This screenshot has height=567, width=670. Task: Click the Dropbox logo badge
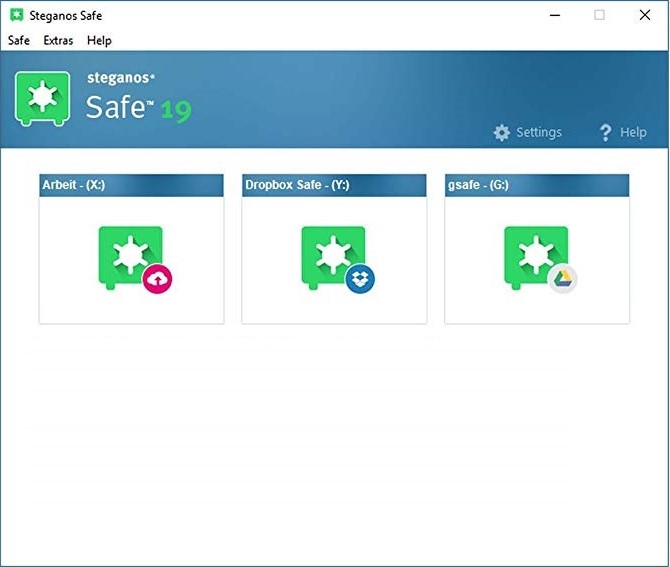[360, 279]
